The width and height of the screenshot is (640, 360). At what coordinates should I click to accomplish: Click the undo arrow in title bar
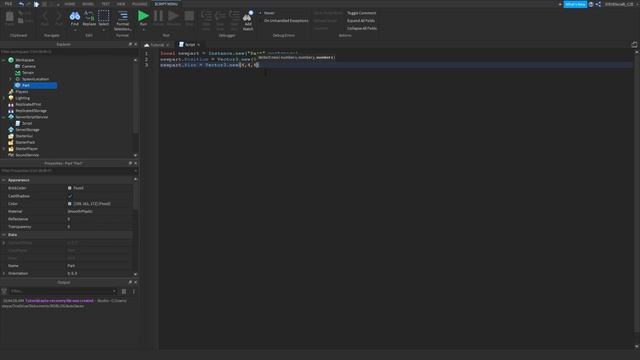21,4
